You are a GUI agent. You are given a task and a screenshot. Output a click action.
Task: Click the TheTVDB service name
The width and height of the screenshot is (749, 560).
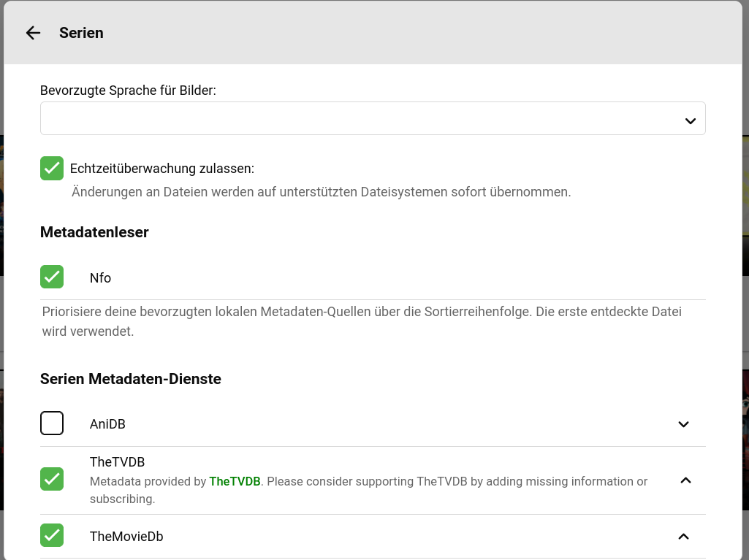coord(117,462)
